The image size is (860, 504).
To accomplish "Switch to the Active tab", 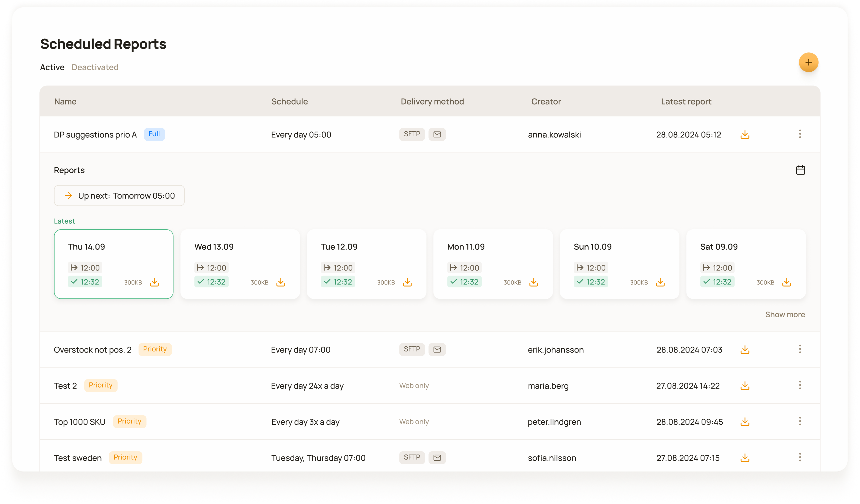I will click(x=52, y=67).
